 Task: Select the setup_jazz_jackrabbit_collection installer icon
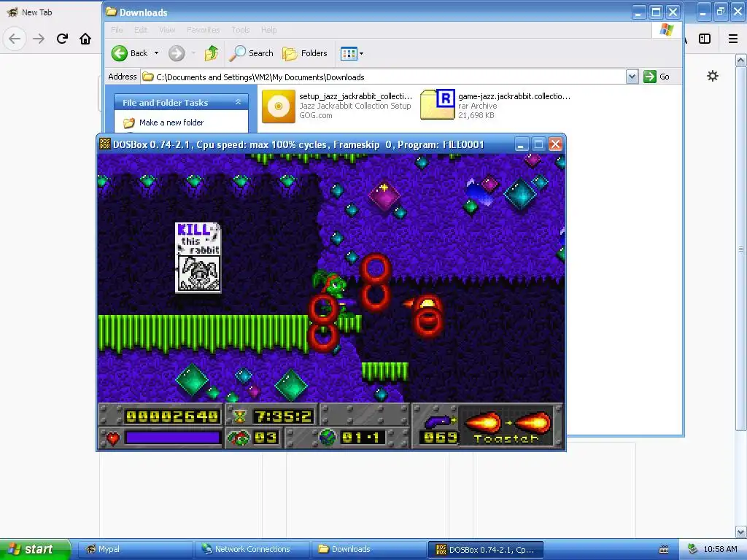pos(279,106)
